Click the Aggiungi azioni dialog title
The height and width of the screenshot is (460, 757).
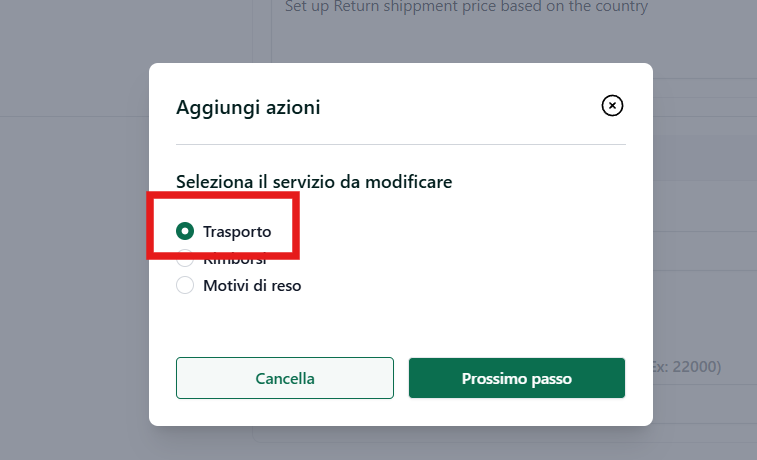pyautogui.click(x=248, y=107)
